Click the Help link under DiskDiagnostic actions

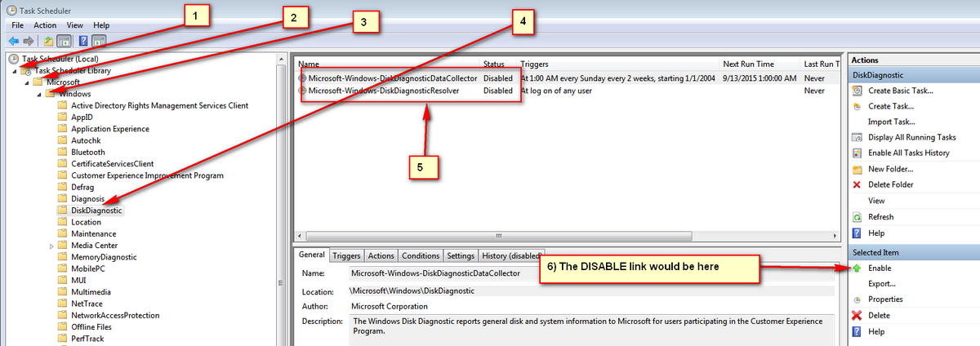tap(876, 233)
